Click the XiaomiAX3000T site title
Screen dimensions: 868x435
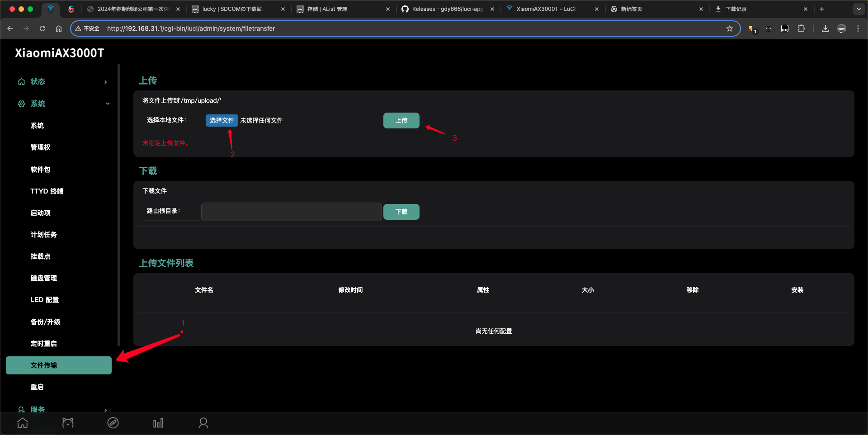tap(59, 53)
